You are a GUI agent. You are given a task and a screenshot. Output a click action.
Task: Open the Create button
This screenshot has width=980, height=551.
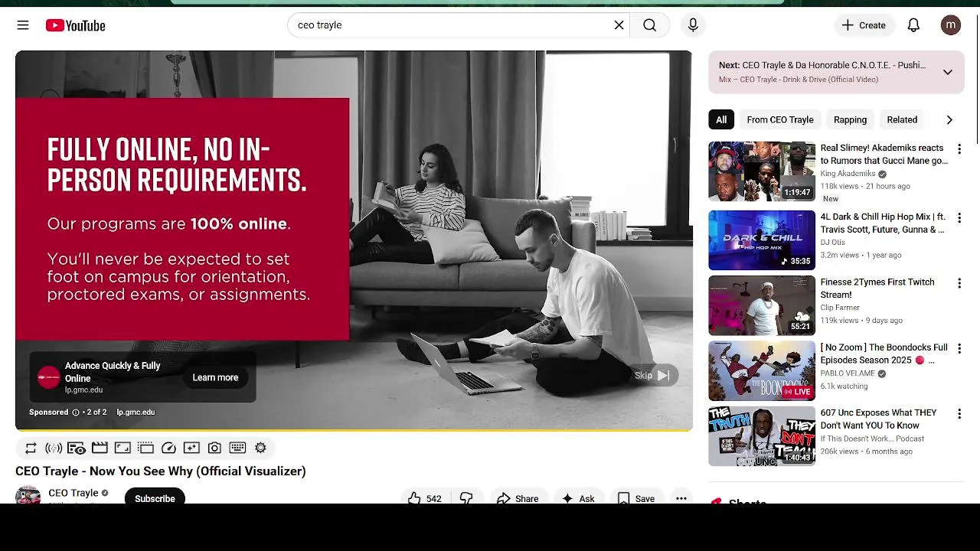[x=864, y=25]
